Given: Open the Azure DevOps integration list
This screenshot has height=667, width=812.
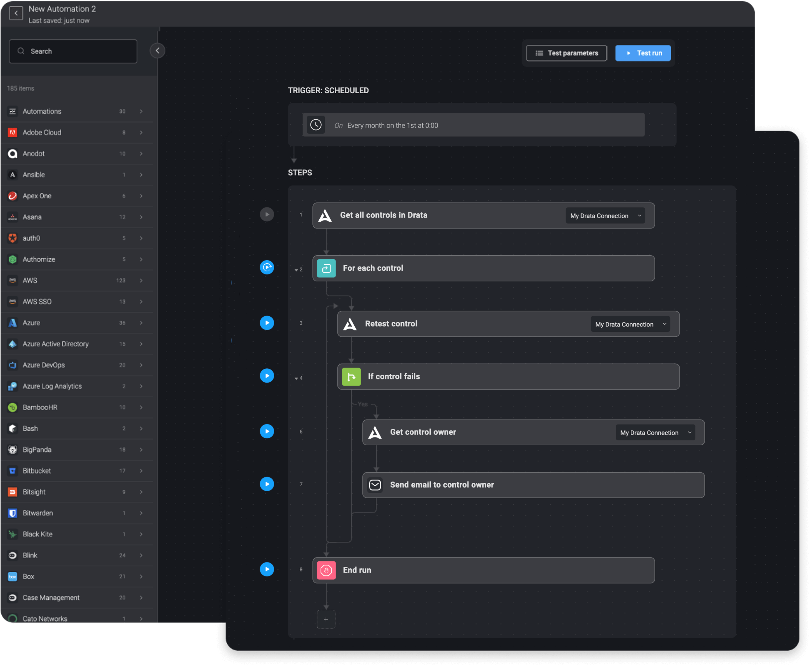Looking at the screenshot, I should point(77,365).
